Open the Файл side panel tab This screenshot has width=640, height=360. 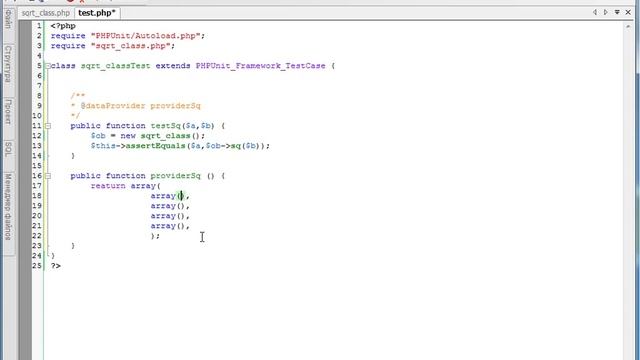(x=8, y=19)
